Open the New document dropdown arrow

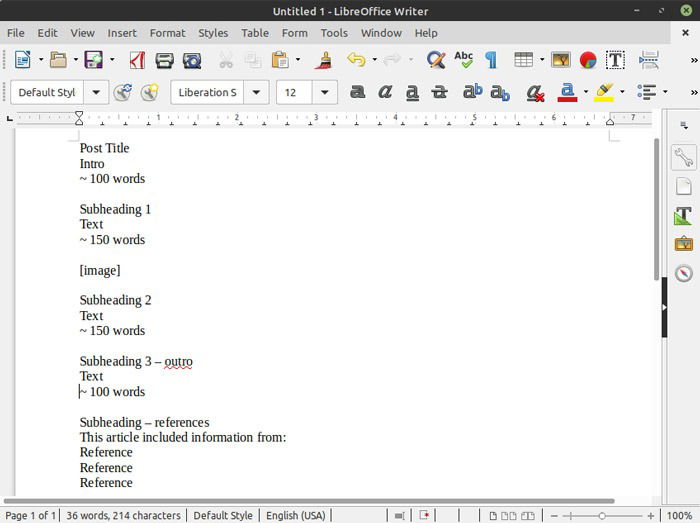click(x=41, y=60)
